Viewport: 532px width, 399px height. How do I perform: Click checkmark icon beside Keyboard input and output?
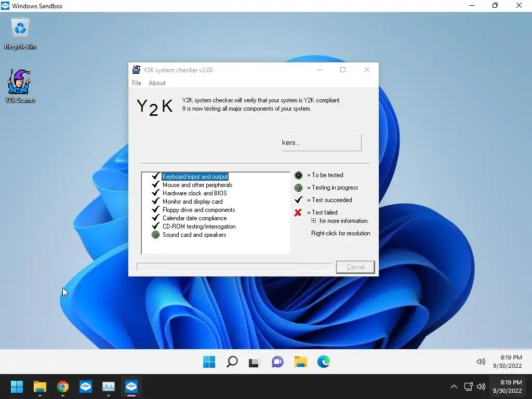point(155,176)
